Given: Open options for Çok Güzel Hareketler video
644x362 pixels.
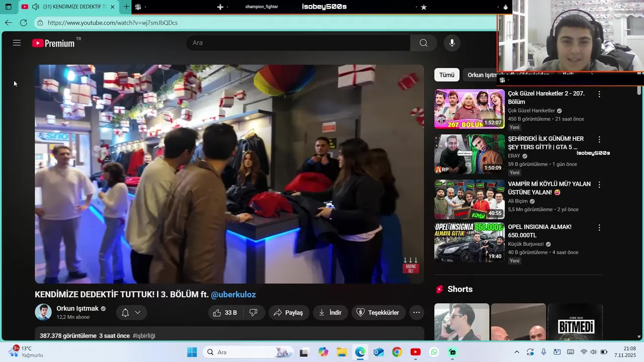Looking at the screenshot, I should [599, 94].
